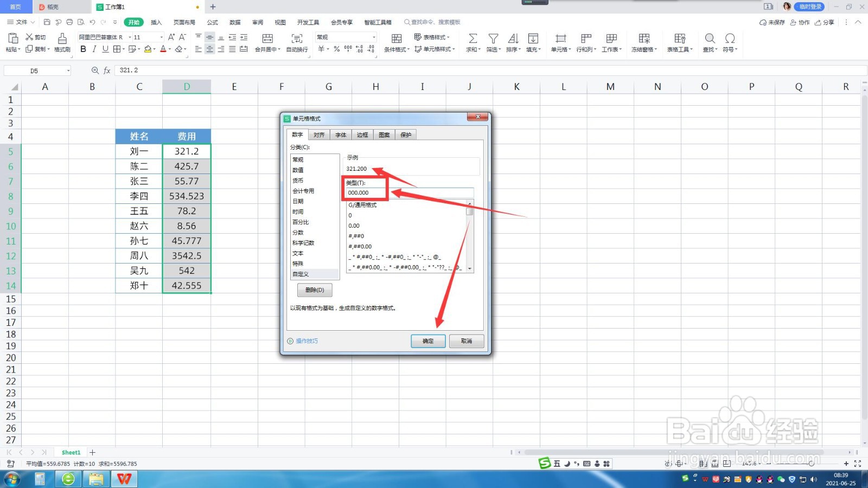Toggle top vertical alignment
This screenshot has width=868, height=488.
[198, 37]
